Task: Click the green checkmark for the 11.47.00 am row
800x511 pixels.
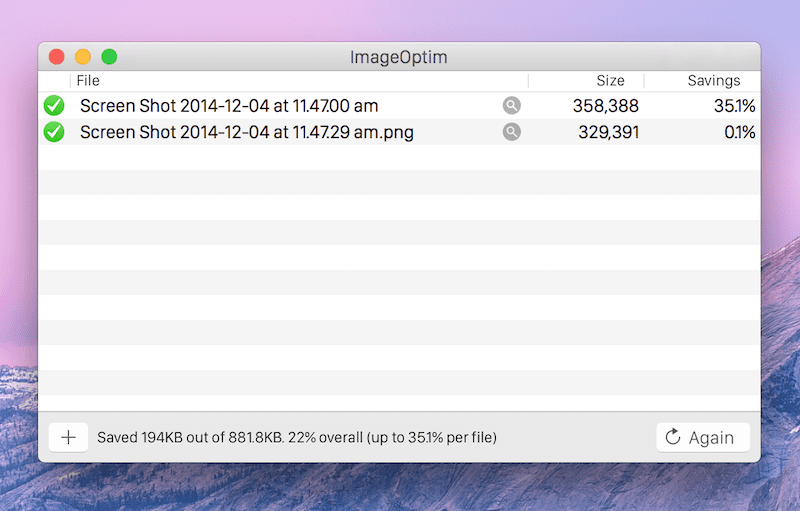Action: click(54, 106)
